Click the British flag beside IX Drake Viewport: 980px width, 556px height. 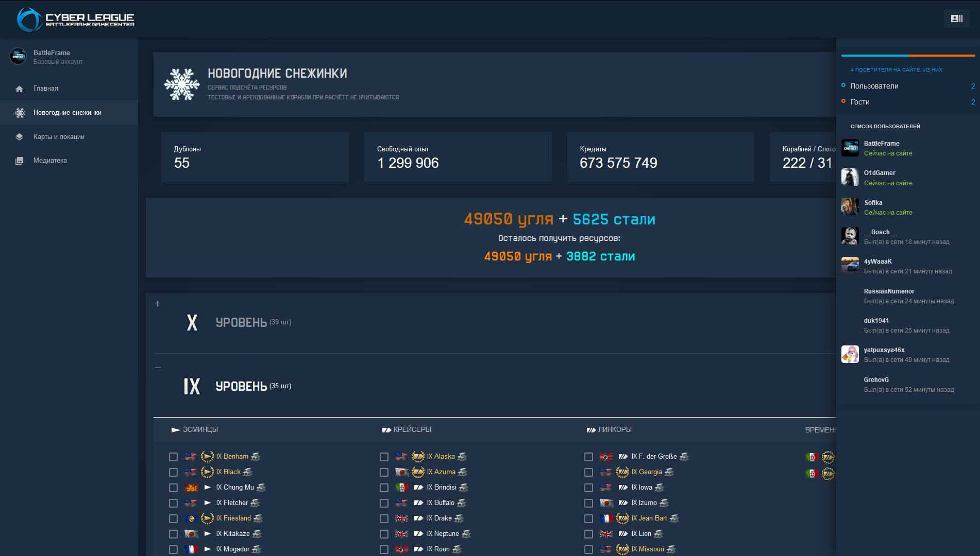(402, 518)
